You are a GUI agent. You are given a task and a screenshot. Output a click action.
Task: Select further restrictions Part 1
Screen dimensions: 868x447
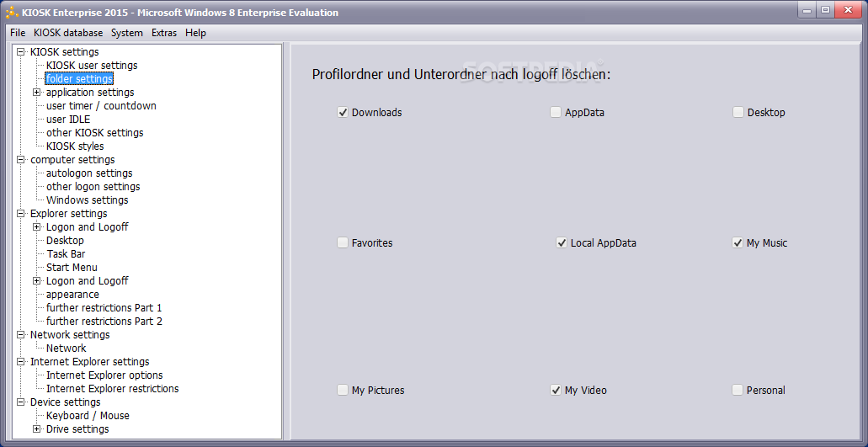[104, 307]
